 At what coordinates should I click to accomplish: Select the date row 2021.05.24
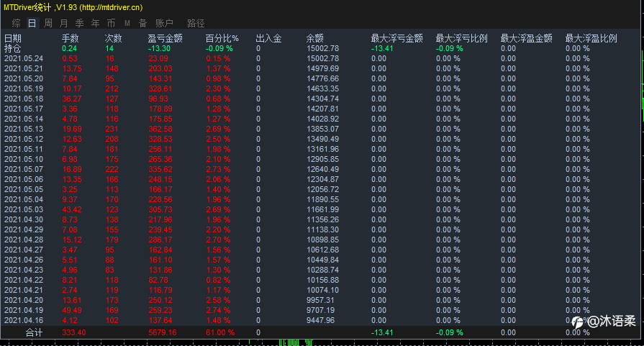[x=24, y=59]
